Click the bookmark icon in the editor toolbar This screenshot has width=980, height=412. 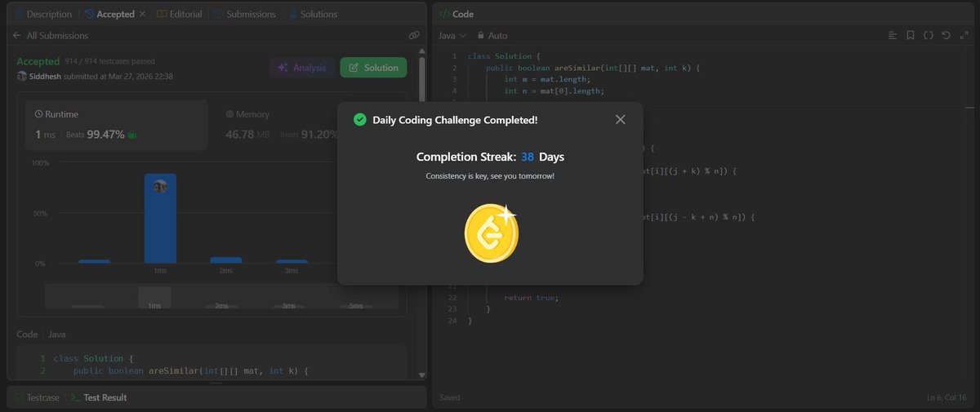point(911,36)
